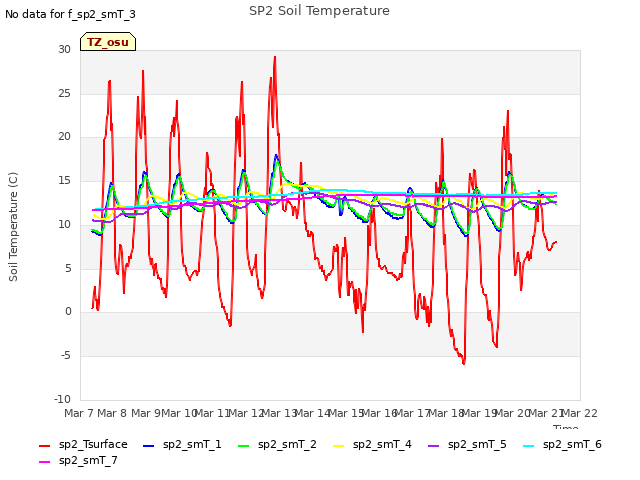Toggle the sp2_smT_6 legend entry
Viewport: 640px width, 480px height.
(x=562, y=444)
